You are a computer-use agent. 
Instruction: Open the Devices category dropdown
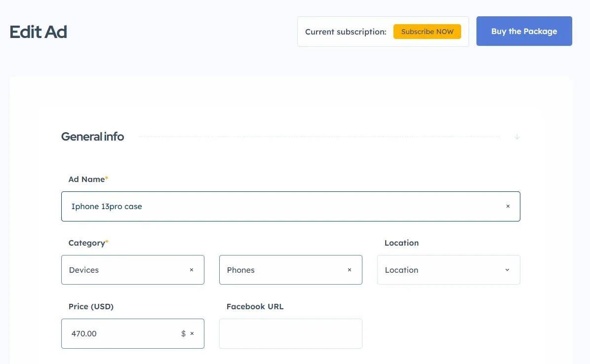pos(132,270)
